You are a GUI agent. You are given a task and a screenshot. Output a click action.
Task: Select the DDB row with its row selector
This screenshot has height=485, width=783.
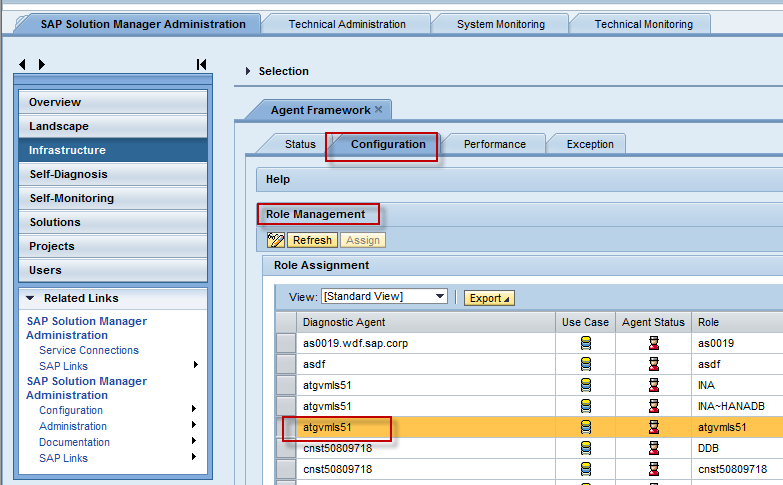(286, 448)
